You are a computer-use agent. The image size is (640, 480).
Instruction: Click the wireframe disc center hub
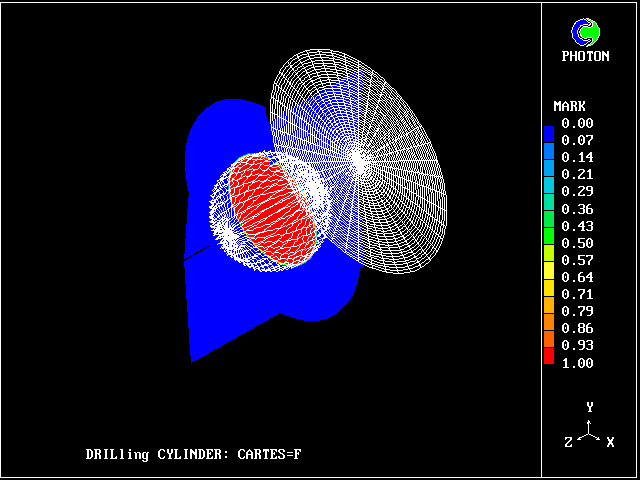[359, 158]
